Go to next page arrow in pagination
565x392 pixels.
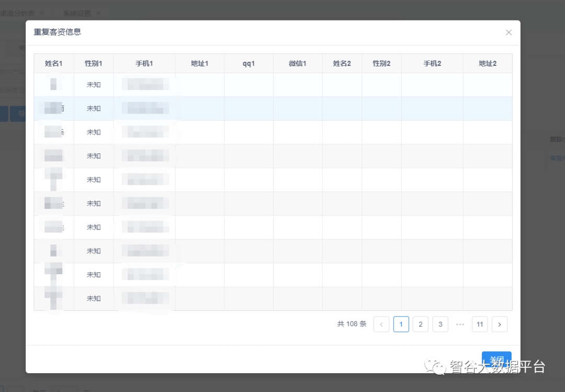500,324
